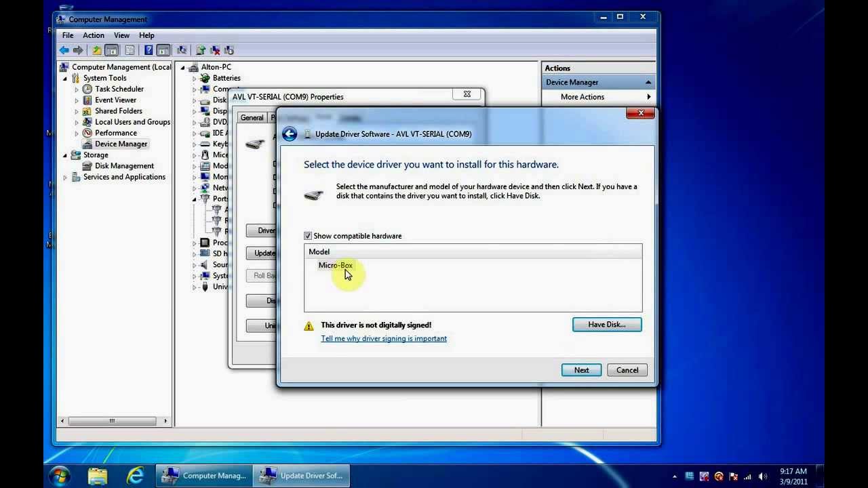This screenshot has height=488, width=868.
Task: Collapse the Ports category arrow
Action: [194, 199]
